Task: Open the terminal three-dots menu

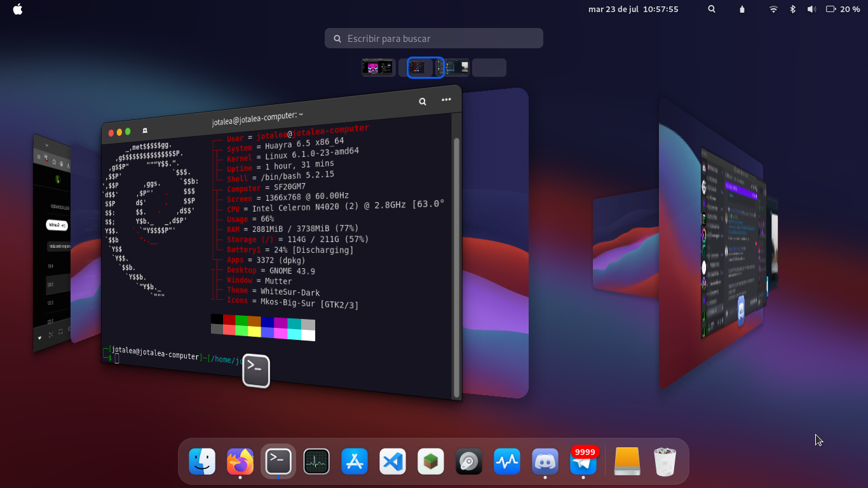Action: click(446, 99)
